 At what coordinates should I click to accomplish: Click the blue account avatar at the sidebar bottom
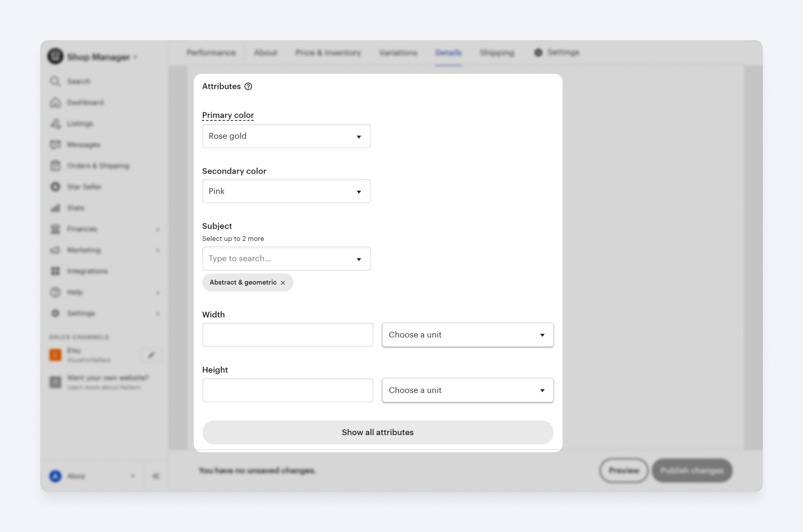[55, 476]
